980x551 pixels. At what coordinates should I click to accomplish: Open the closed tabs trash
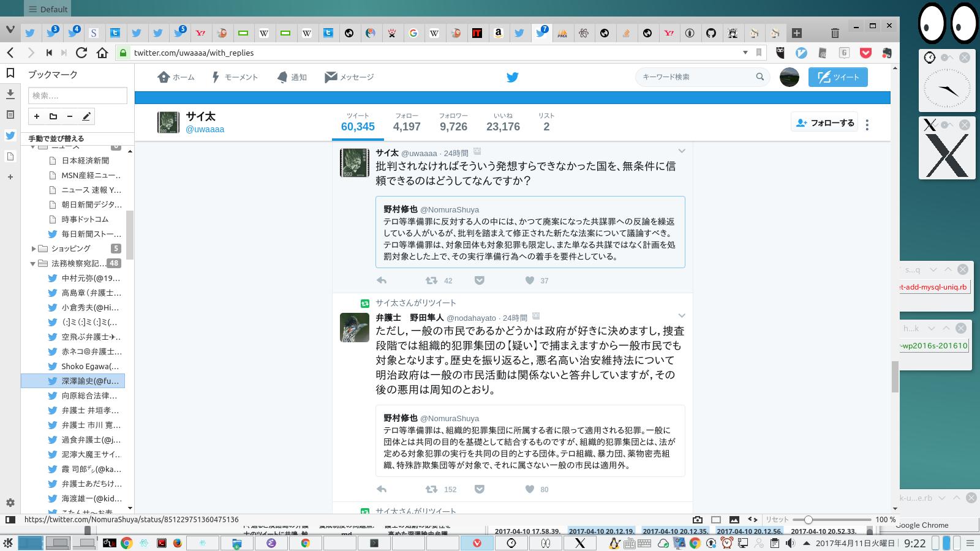click(x=835, y=33)
